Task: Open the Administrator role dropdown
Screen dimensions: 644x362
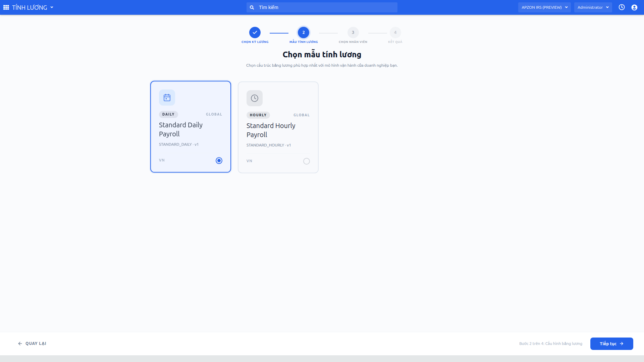Action: tap(593, 7)
